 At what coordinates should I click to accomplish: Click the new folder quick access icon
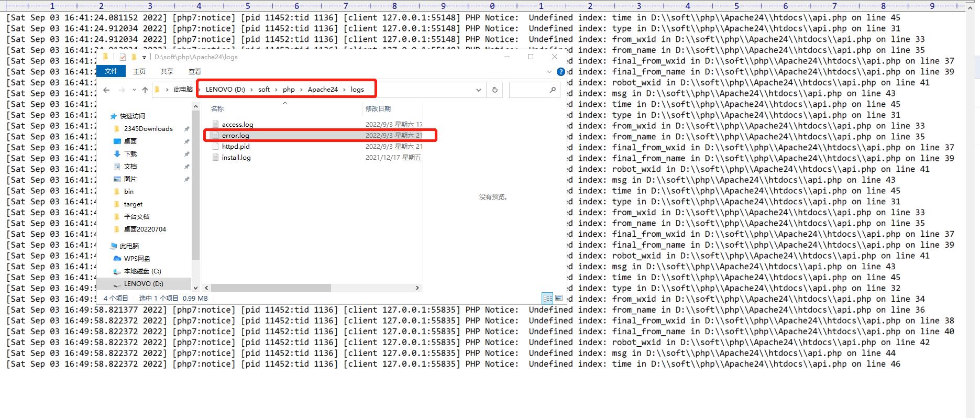pyautogui.click(x=134, y=57)
